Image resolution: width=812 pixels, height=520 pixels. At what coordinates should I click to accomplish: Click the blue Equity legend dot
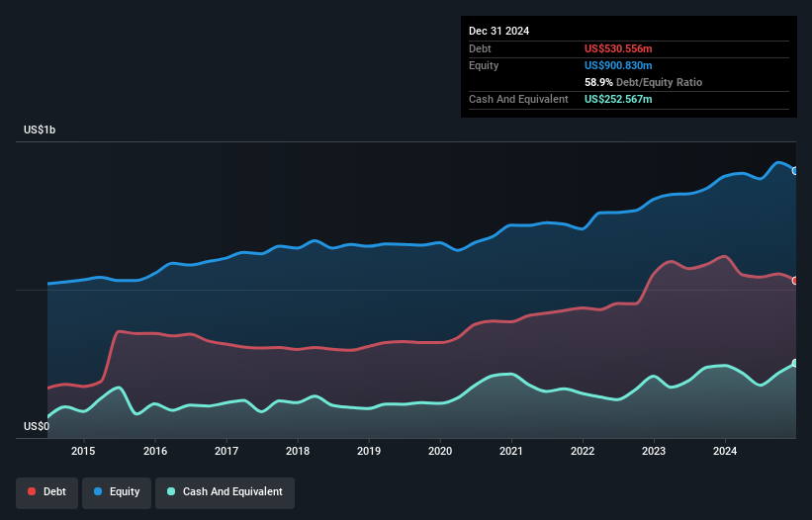click(98, 491)
